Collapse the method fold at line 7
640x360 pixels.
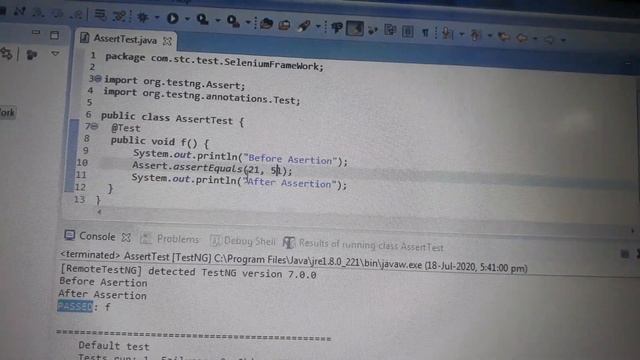pos(94,127)
